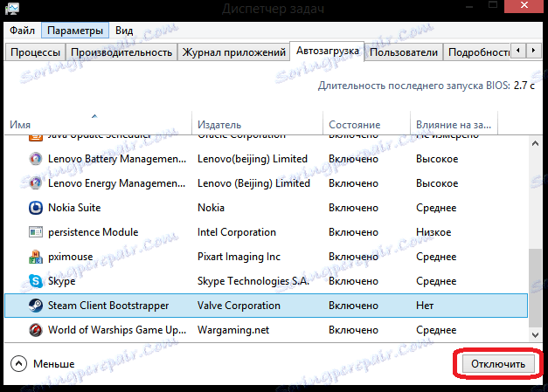Switch to the Пользователи tab
The width and height of the screenshot is (548, 392).
404,52
